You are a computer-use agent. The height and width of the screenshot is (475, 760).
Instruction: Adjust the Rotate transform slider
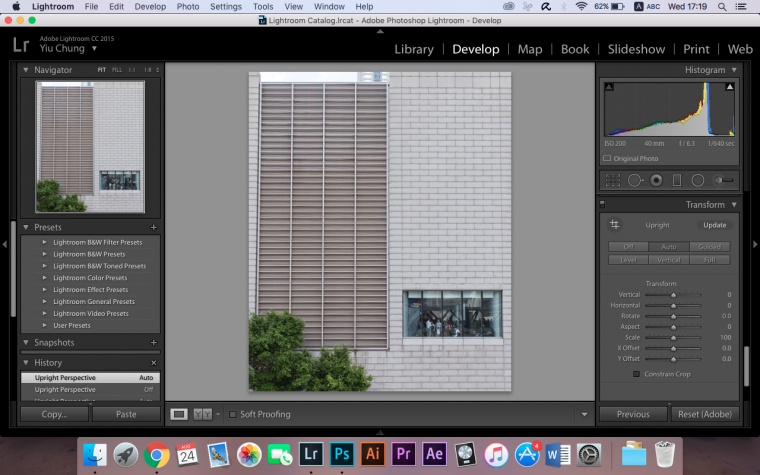[673, 316]
